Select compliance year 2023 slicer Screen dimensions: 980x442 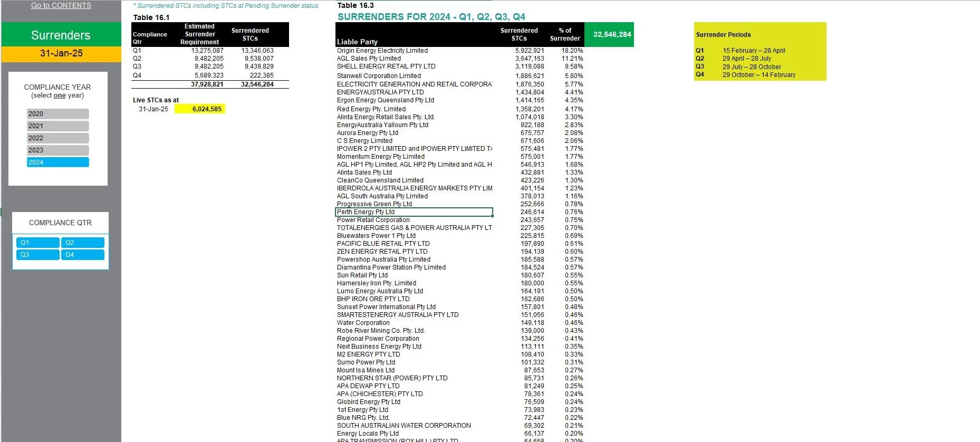coord(58,150)
